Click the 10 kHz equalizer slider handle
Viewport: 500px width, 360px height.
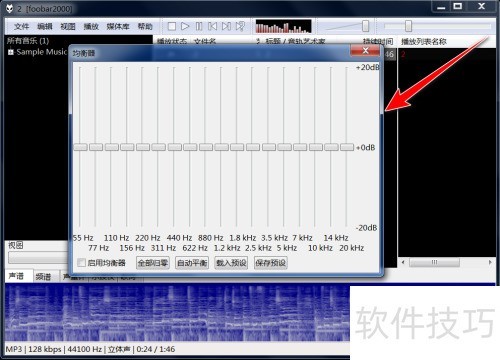click(316, 147)
